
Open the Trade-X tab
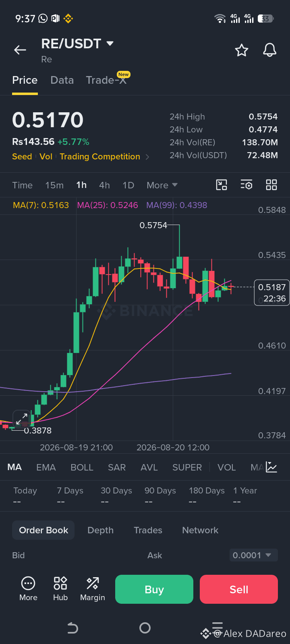(x=107, y=80)
